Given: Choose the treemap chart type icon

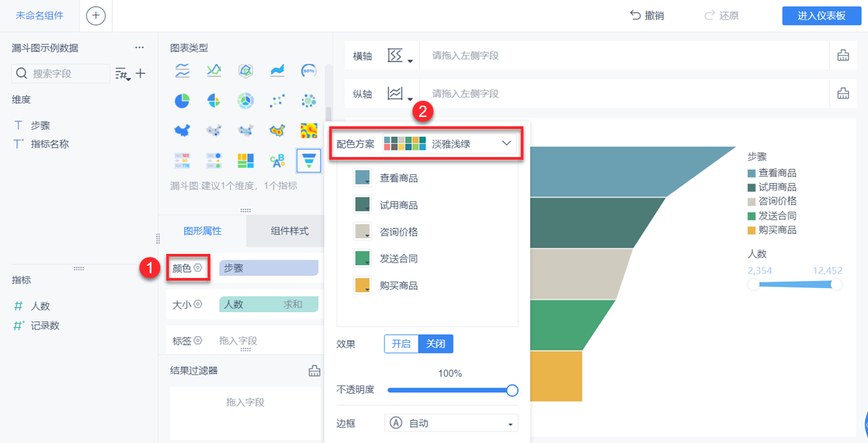Looking at the screenshot, I should click(x=246, y=160).
